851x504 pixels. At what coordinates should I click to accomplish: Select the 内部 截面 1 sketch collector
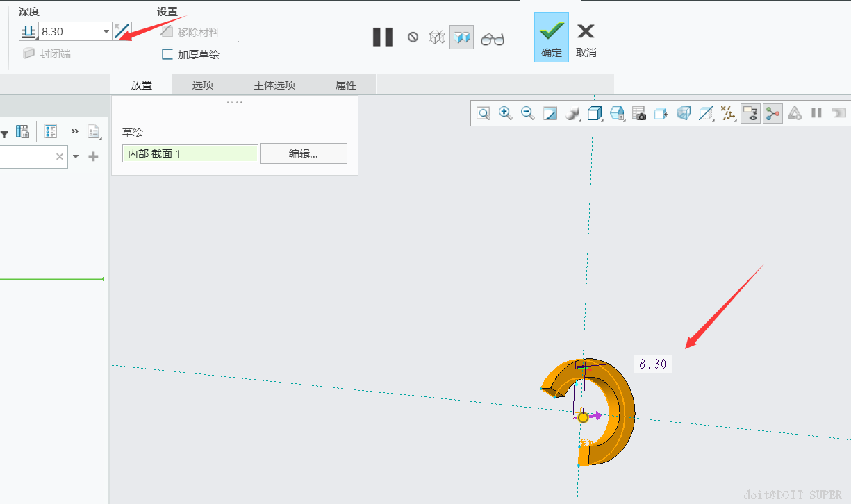tap(190, 153)
